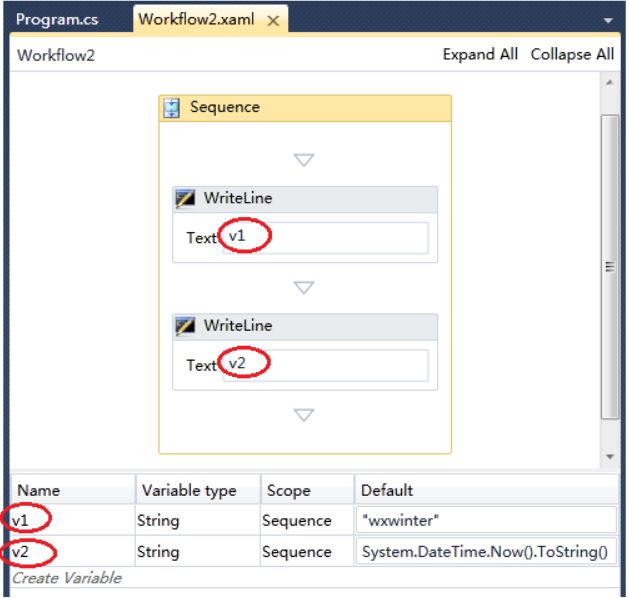The height and width of the screenshot is (598, 629).
Task: Click the Text field containing v2
Action: [x=325, y=365]
